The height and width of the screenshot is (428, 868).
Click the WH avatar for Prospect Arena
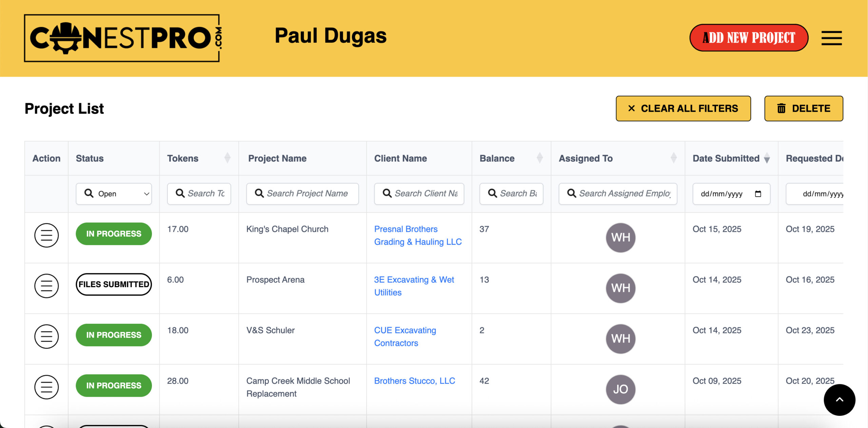coord(620,288)
